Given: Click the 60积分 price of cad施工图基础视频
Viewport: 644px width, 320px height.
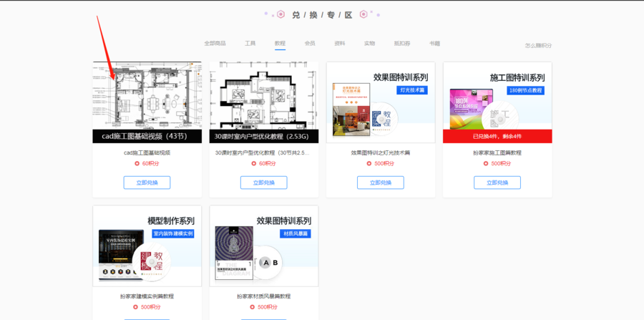Looking at the screenshot, I should [x=151, y=163].
